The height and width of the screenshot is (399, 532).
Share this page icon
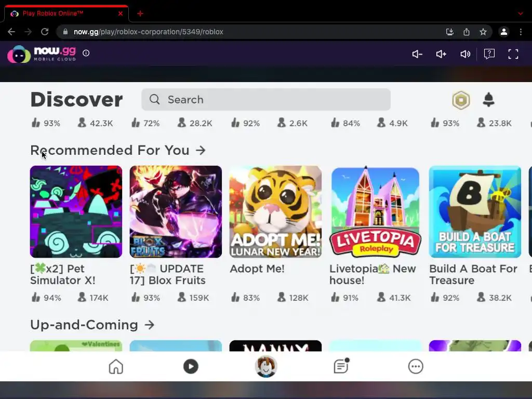pyautogui.click(x=467, y=32)
